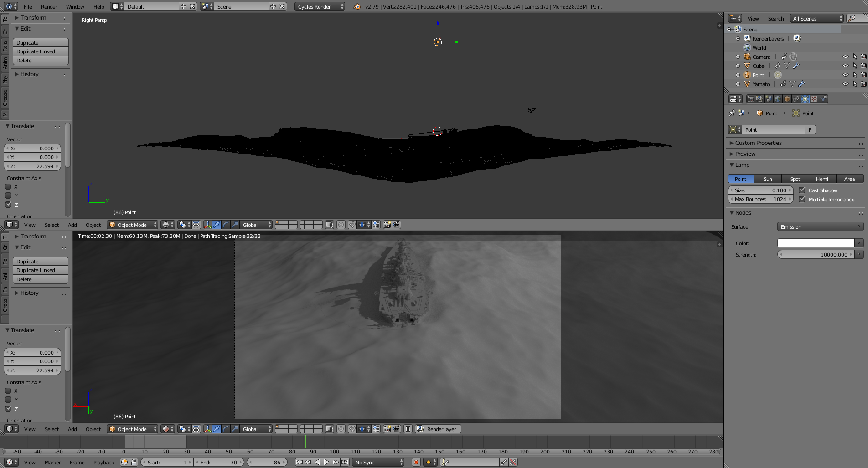
Task: Click OpenGL render image icon in top viewport
Action: coord(387,225)
